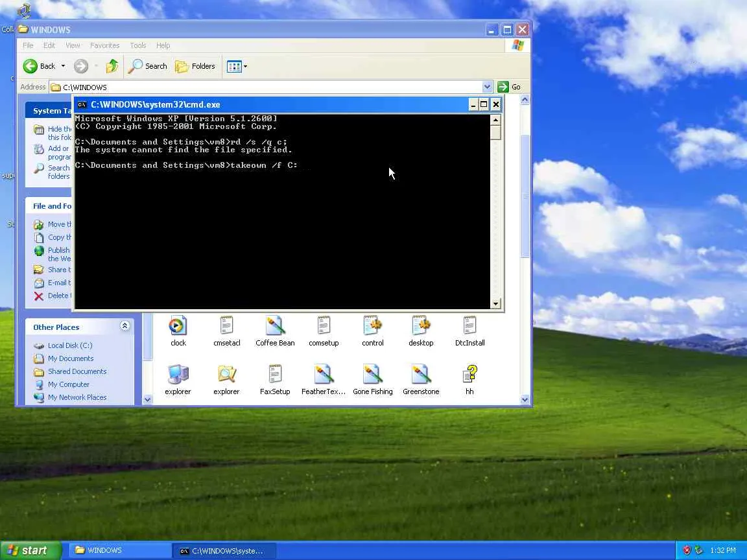
Task: Click the Go button beside address bar
Action: tap(509, 87)
